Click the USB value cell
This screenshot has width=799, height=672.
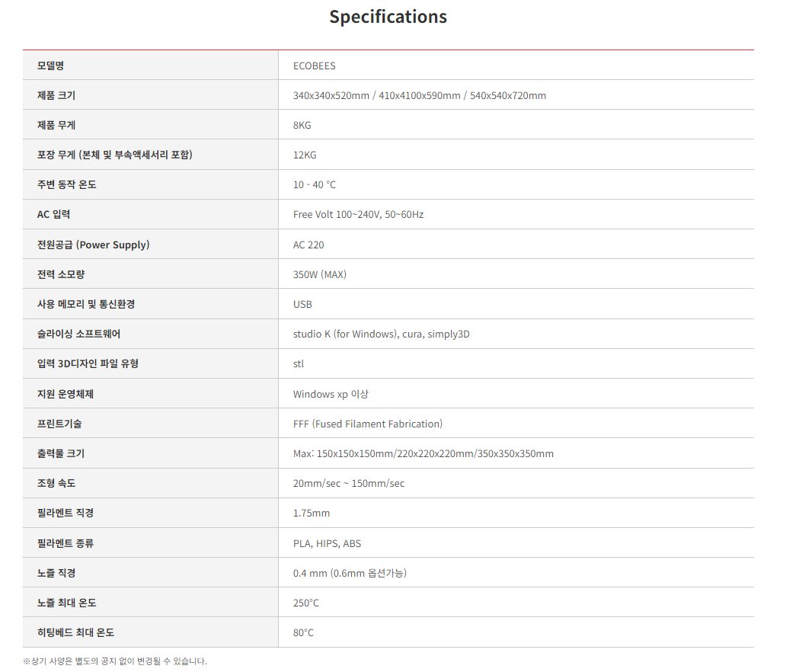pos(302,304)
